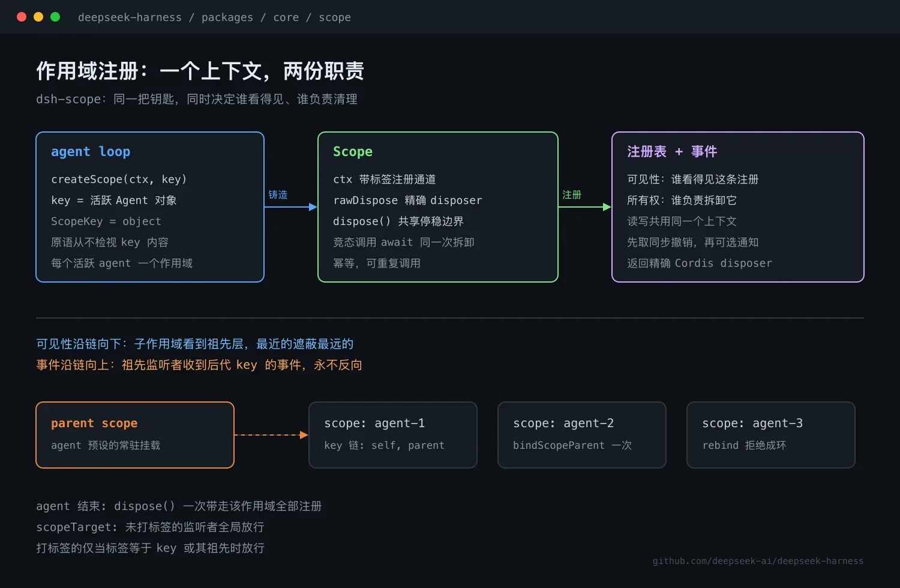Screen dimensions: 900x588
Task: Click the ScopeKey = object line
Action: [x=106, y=221]
